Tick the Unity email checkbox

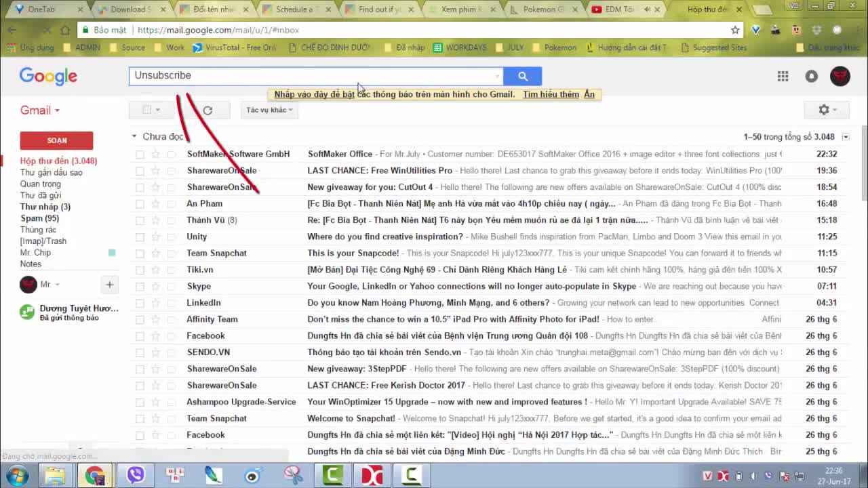(x=140, y=237)
